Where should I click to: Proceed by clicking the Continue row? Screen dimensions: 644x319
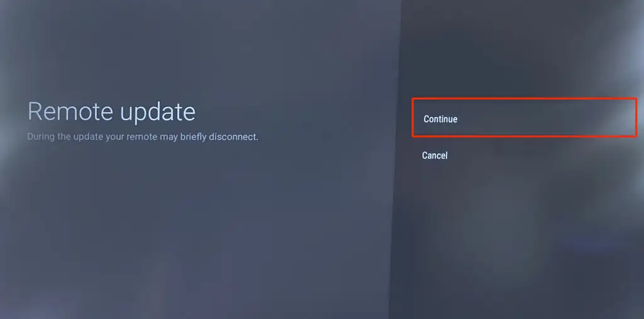tap(525, 118)
